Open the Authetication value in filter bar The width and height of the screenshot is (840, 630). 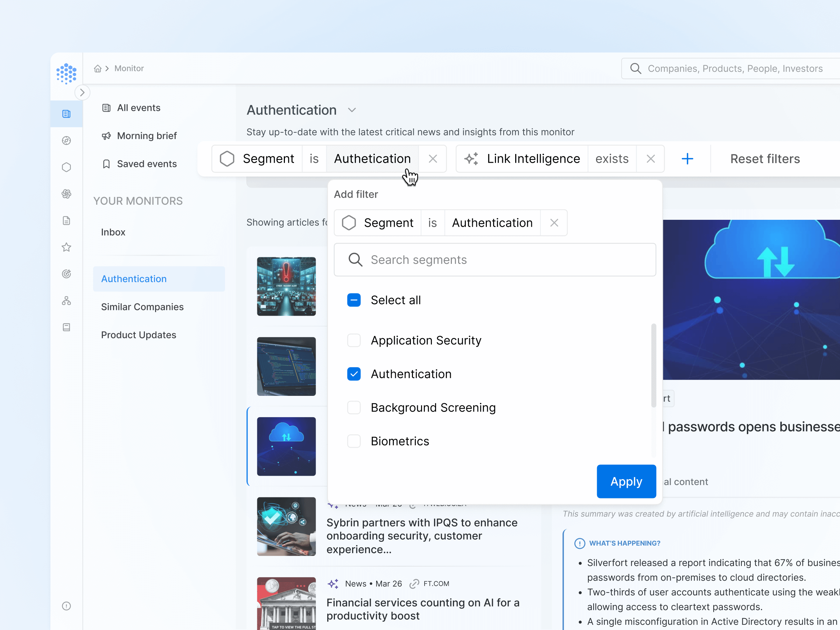click(372, 159)
